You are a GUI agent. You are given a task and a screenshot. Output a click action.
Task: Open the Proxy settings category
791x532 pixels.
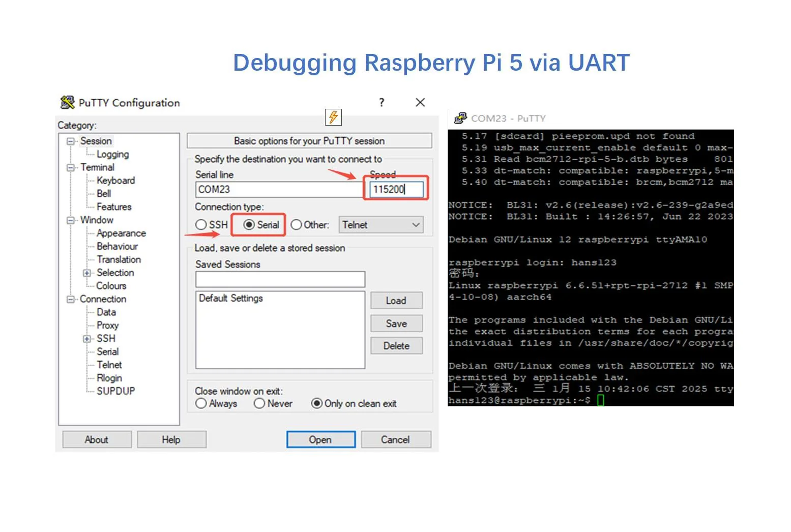tap(107, 326)
